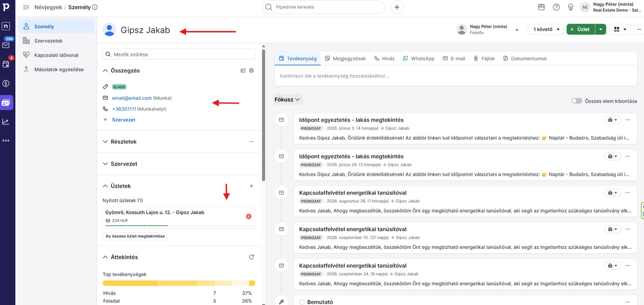Open the activities calendar icon in left rail
The image size is (644, 305).
click(6, 64)
